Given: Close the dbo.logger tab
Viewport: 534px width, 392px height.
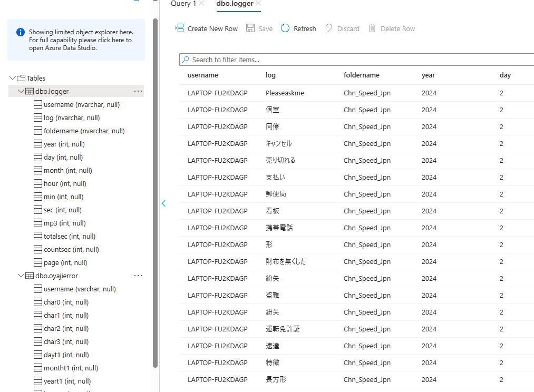Looking at the screenshot, I should (258, 4).
